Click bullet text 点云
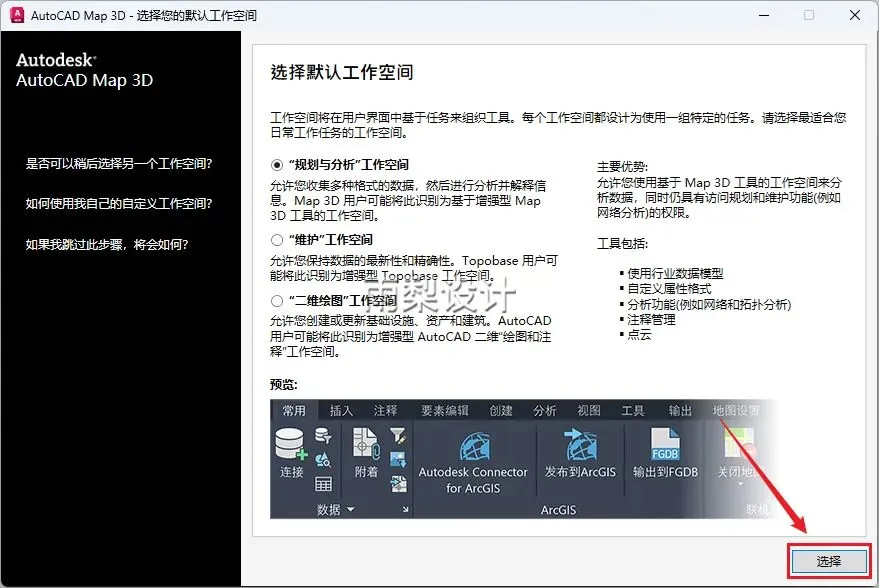Viewport: 879px width, 588px height. pos(639,335)
